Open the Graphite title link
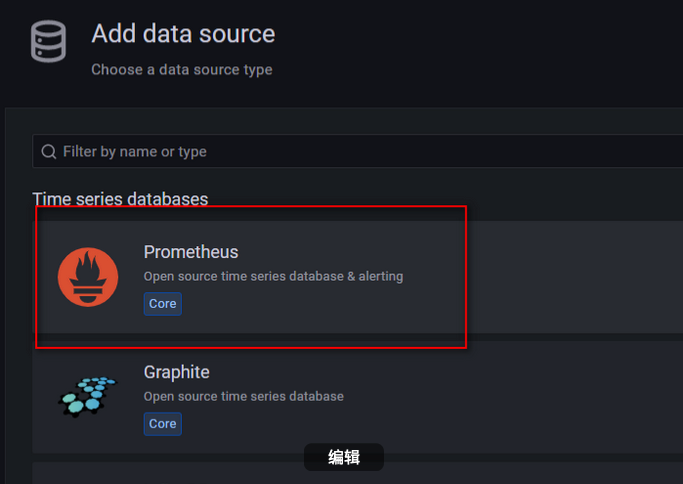Image resolution: width=683 pixels, height=484 pixels. tap(176, 372)
